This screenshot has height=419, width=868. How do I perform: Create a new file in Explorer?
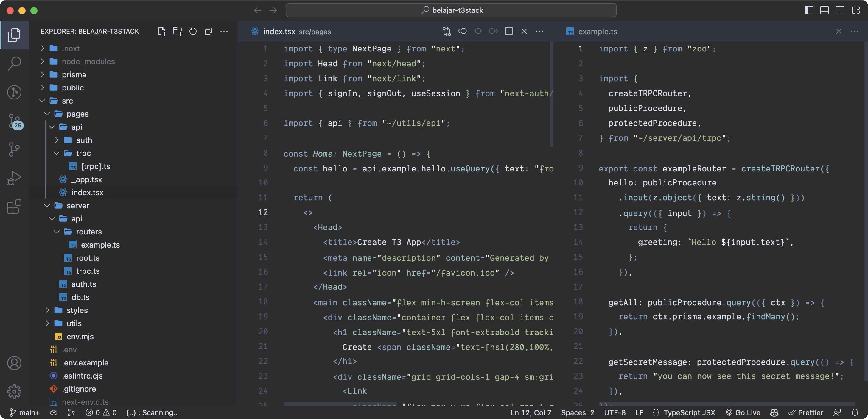162,31
